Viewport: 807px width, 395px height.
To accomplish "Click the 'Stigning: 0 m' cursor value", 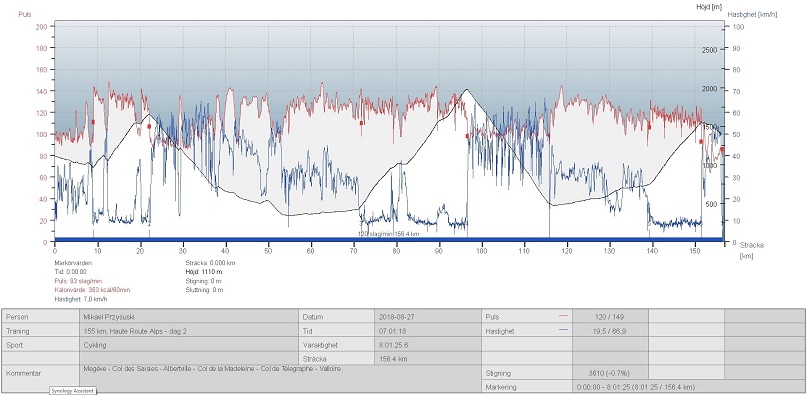I will pyautogui.click(x=203, y=281).
